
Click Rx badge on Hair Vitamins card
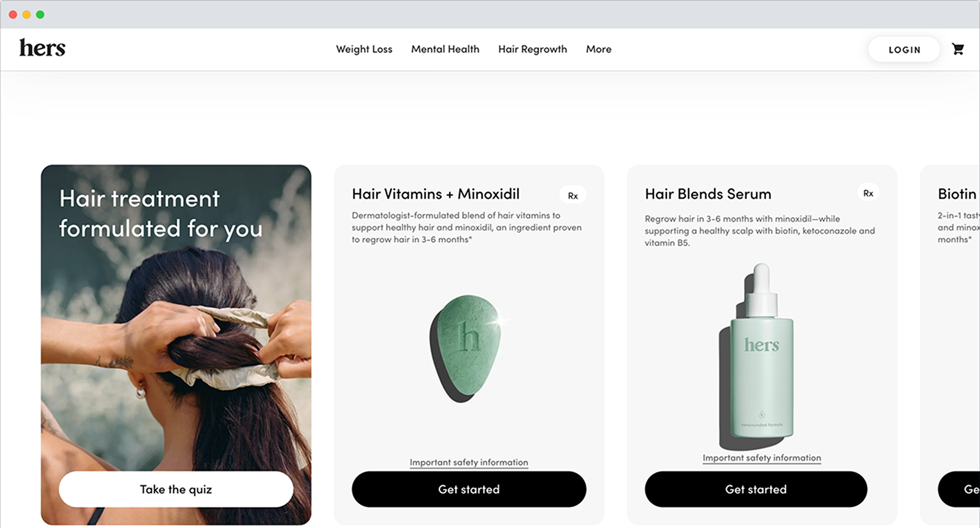(573, 195)
